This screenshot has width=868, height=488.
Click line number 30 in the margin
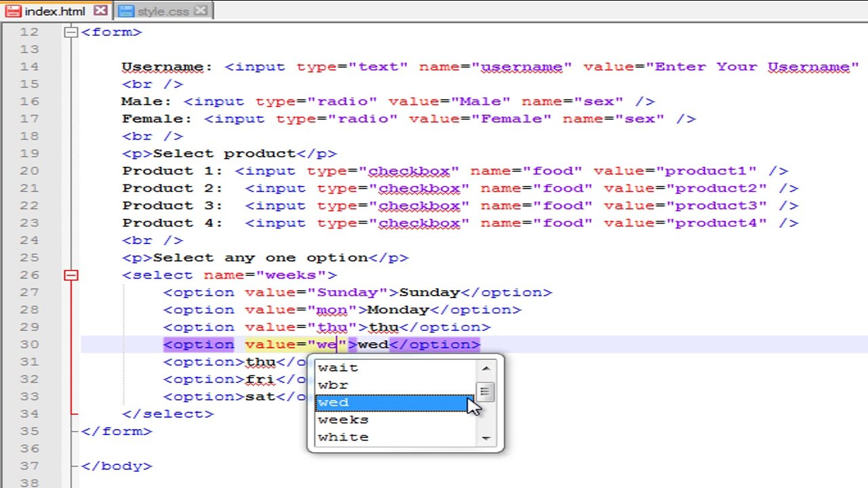coord(29,344)
